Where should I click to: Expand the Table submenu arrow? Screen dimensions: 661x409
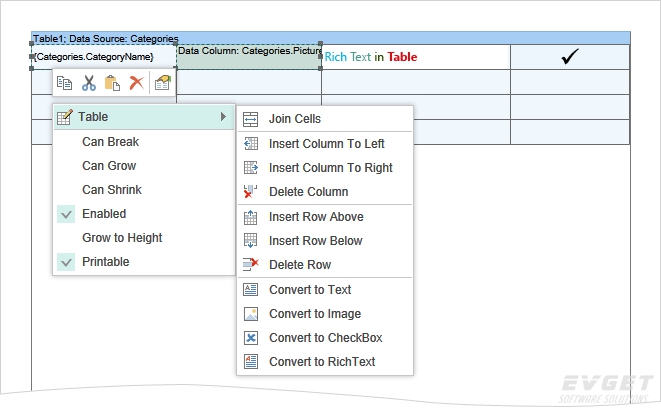(223, 117)
